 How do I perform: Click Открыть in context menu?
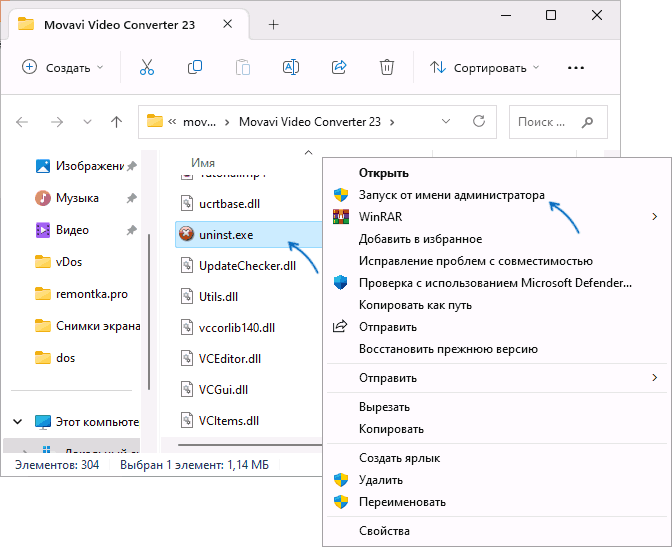pos(497,173)
